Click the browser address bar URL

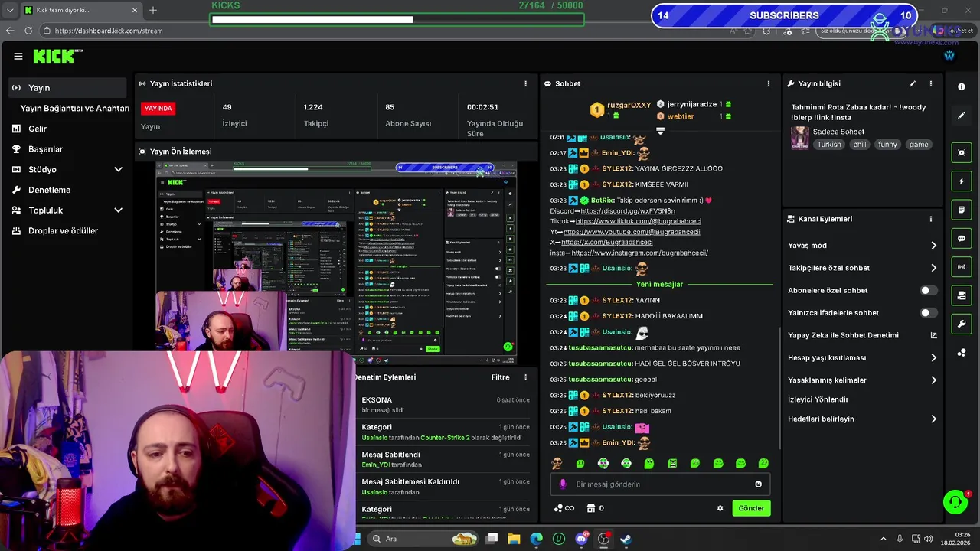click(109, 31)
